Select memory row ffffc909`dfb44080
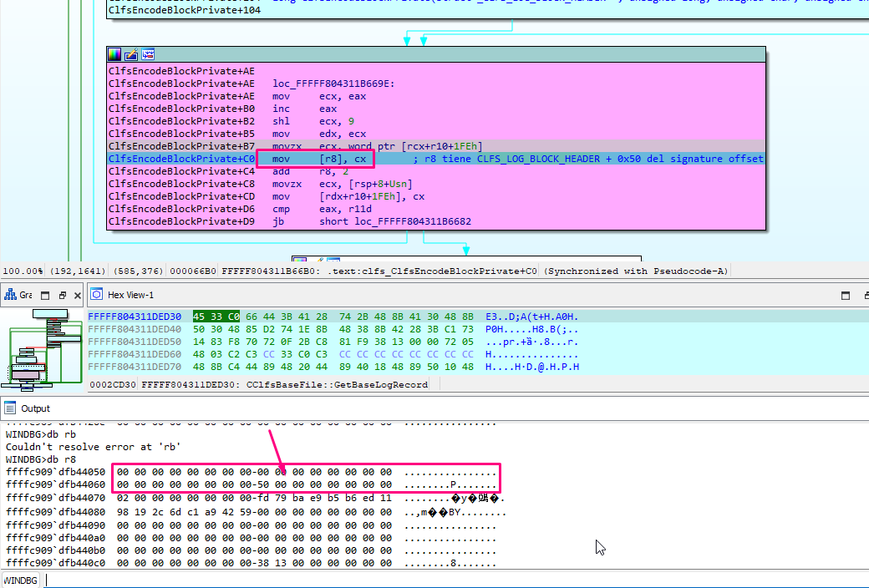This screenshot has height=588, width=869. (256, 512)
